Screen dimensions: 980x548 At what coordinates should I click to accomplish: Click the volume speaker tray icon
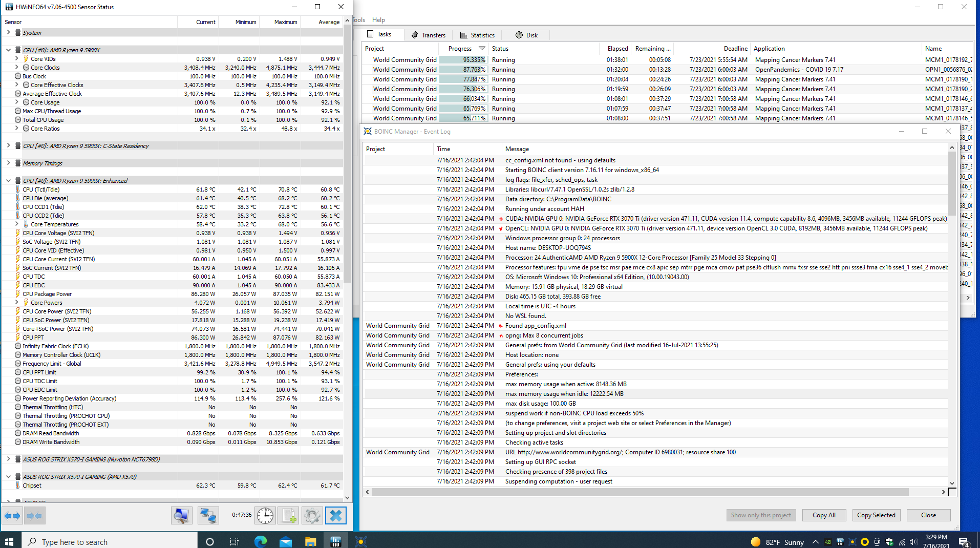click(913, 542)
